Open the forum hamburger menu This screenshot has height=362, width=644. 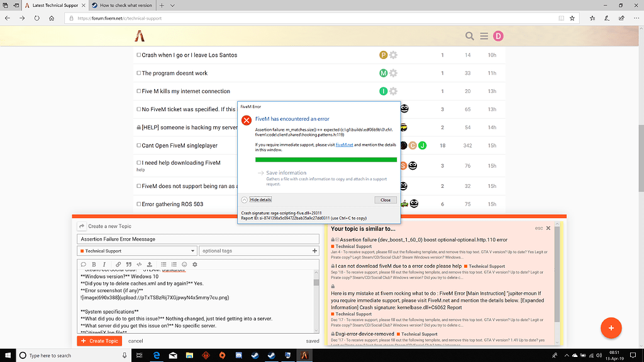coord(484,36)
